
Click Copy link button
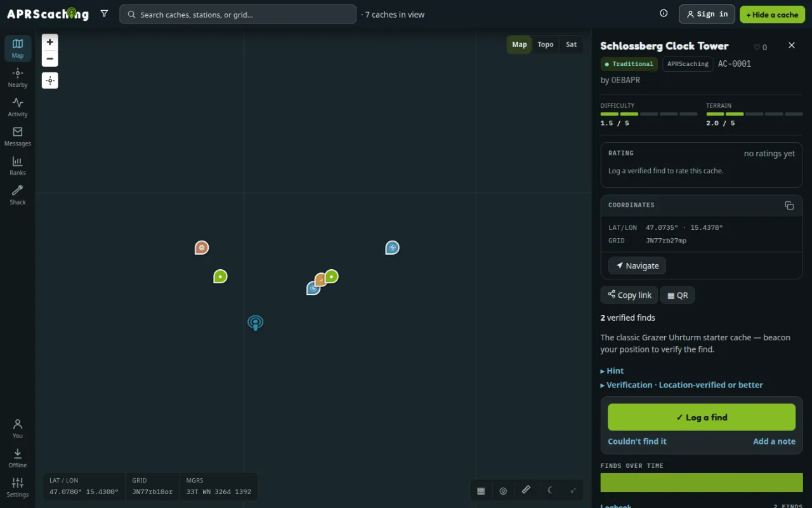click(629, 295)
